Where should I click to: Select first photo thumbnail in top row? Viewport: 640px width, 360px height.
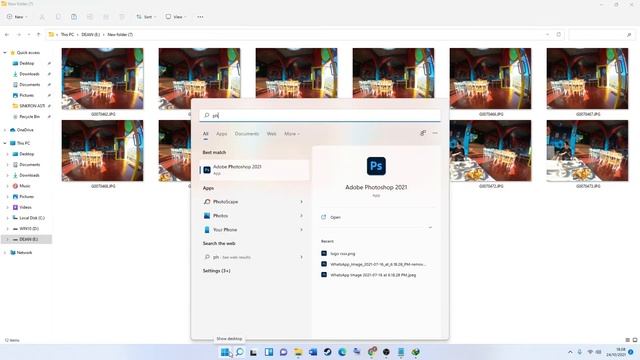coord(102,79)
